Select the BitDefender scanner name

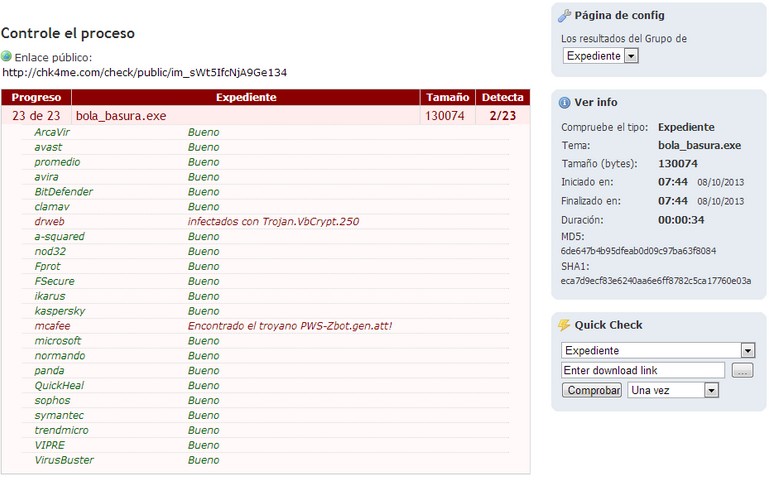coord(63,192)
